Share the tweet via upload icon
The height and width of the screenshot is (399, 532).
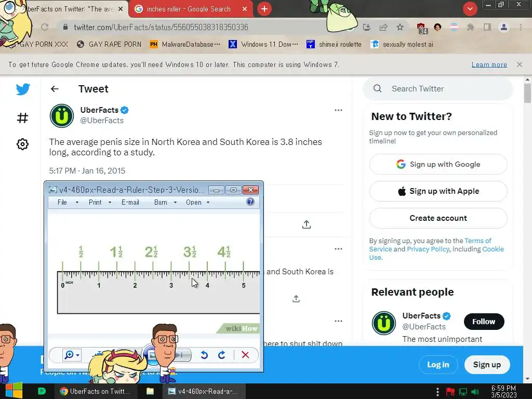coord(307,224)
